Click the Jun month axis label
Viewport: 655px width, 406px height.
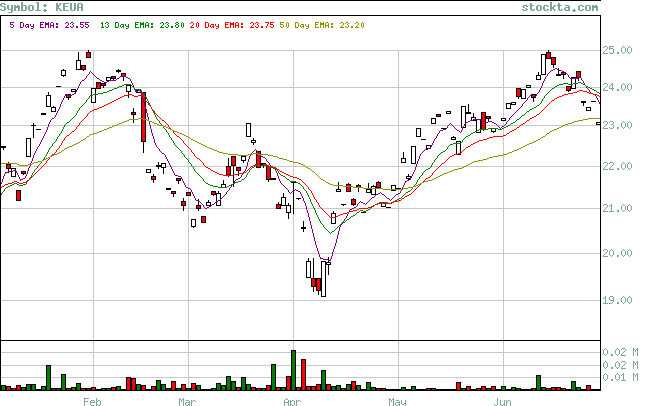pos(502,401)
